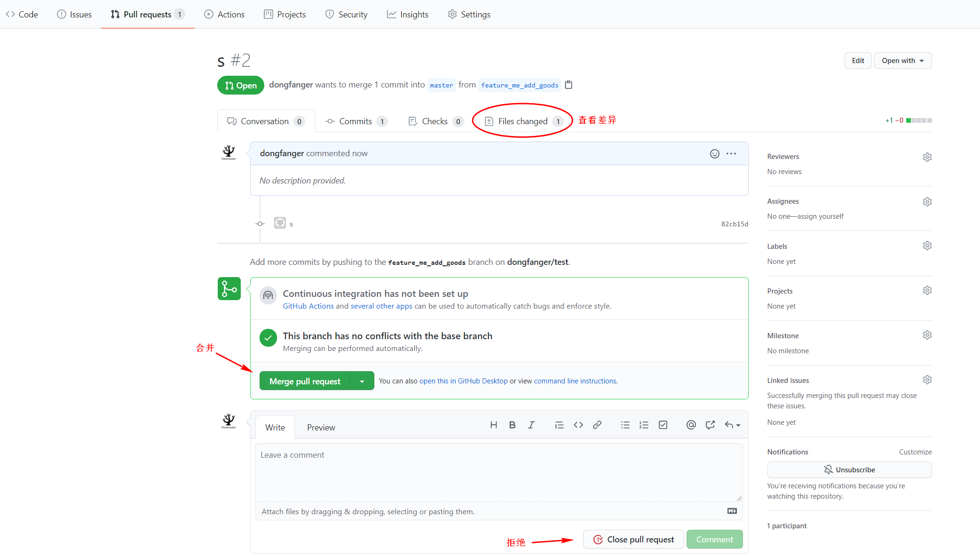Open the Commits tab
The height and width of the screenshot is (557, 980).
tap(356, 121)
